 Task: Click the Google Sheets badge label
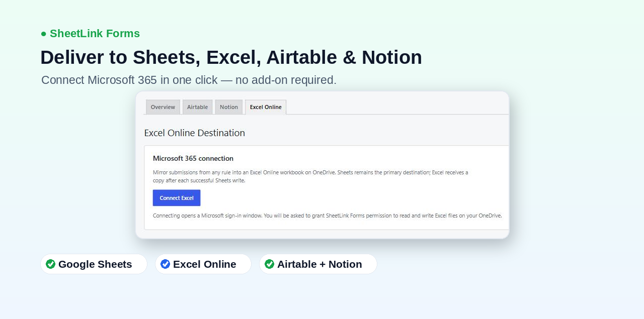click(95, 264)
